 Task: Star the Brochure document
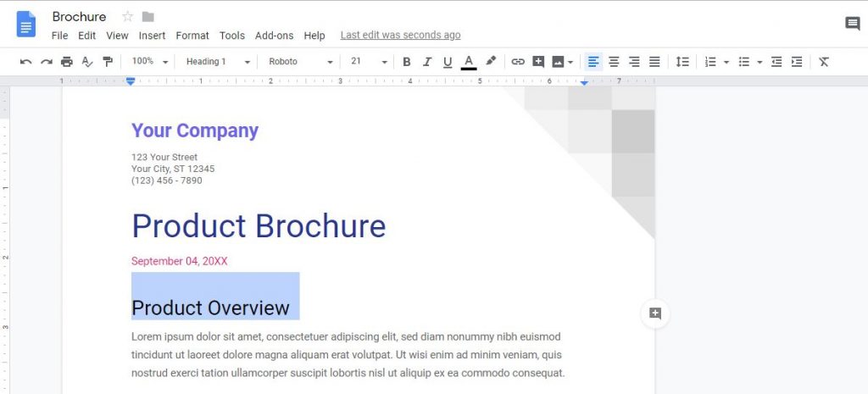(x=127, y=17)
